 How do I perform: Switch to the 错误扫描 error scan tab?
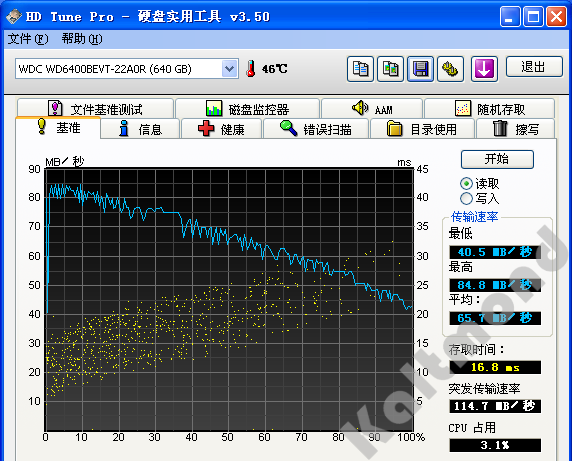pyautogui.click(x=316, y=129)
